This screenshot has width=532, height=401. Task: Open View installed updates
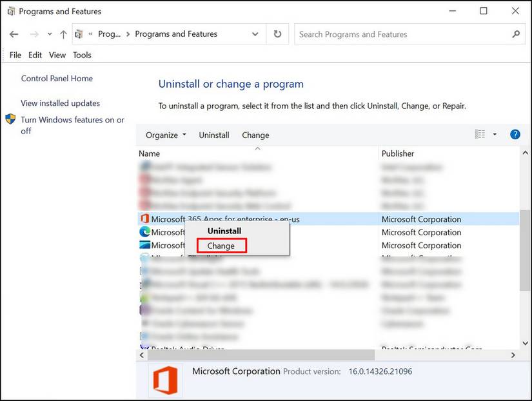point(60,103)
